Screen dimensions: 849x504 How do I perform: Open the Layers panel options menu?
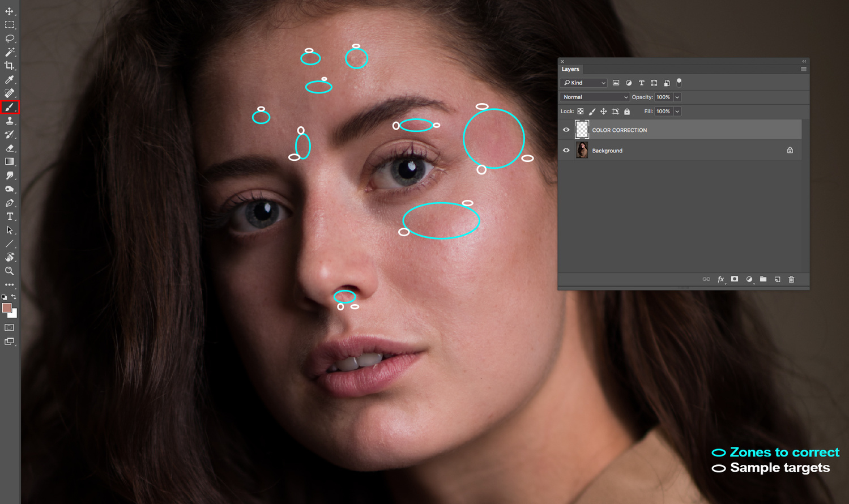[x=803, y=69]
